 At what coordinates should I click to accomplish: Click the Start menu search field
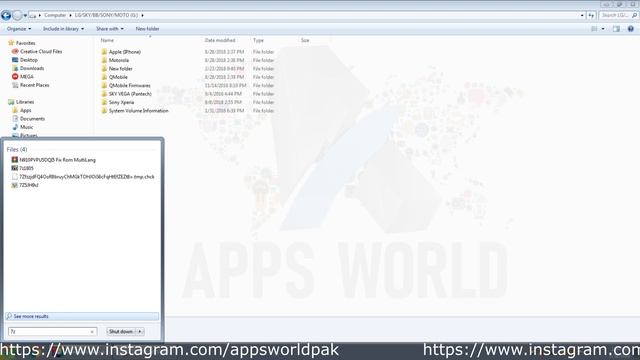coord(52,331)
